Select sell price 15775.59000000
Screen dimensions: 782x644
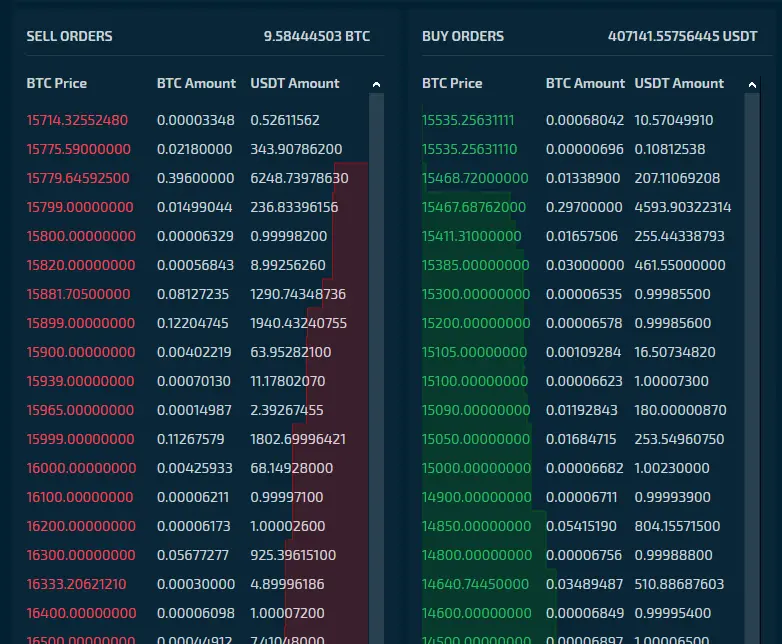pyautogui.click(x=79, y=149)
